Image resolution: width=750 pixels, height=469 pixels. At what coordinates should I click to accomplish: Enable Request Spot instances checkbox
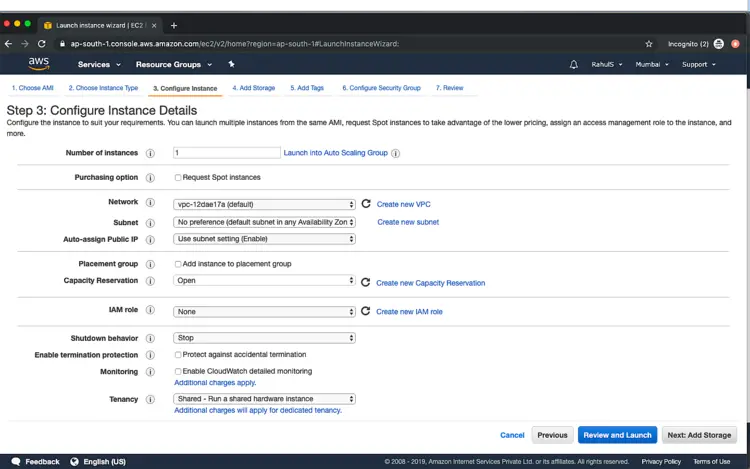click(178, 177)
